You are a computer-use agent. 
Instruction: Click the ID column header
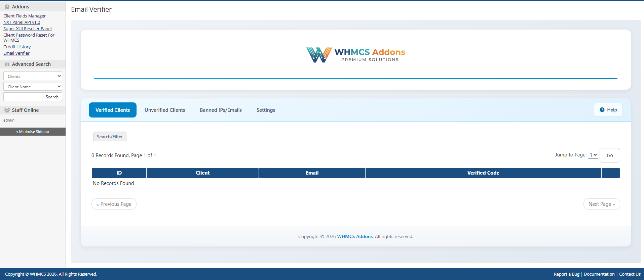click(119, 173)
